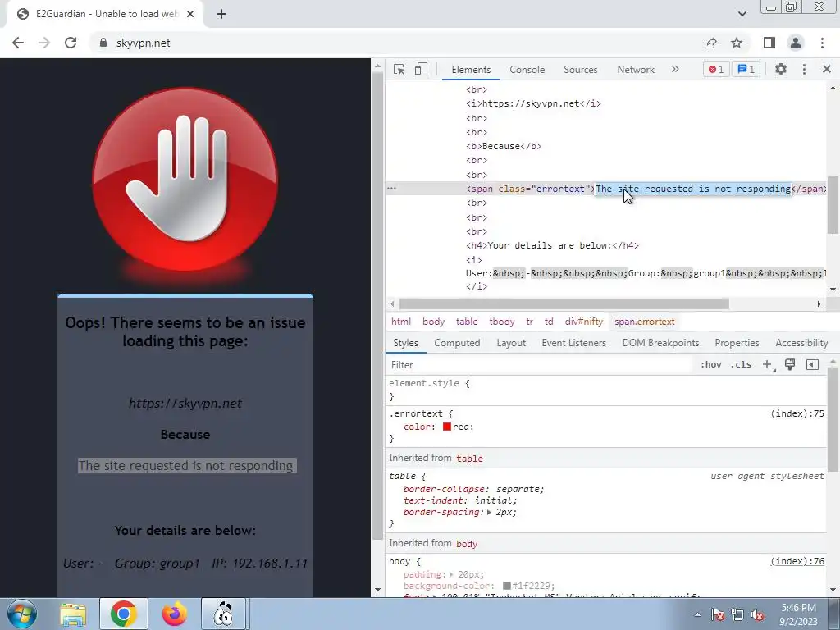Toggle the :hov element state button
The height and width of the screenshot is (630, 840).
[x=710, y=365]
